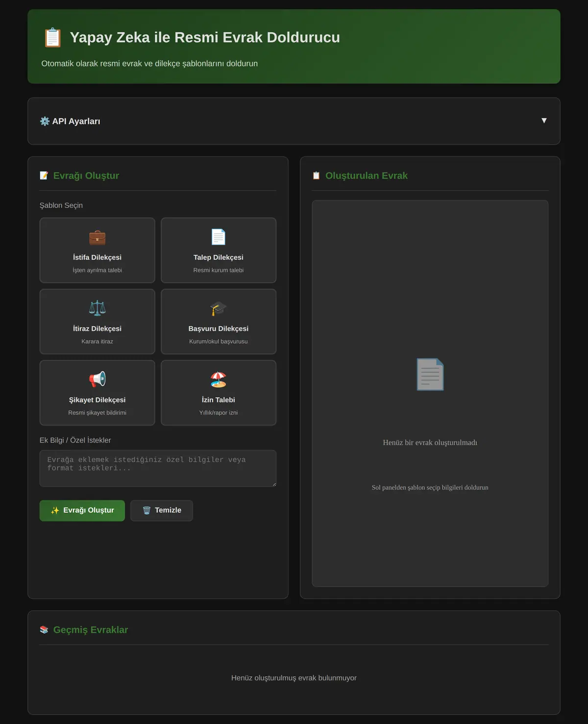Click the 'Kurum/okul başvurusu' subtitle
Viewport: 588px width, 724px height.
(219, 341)
